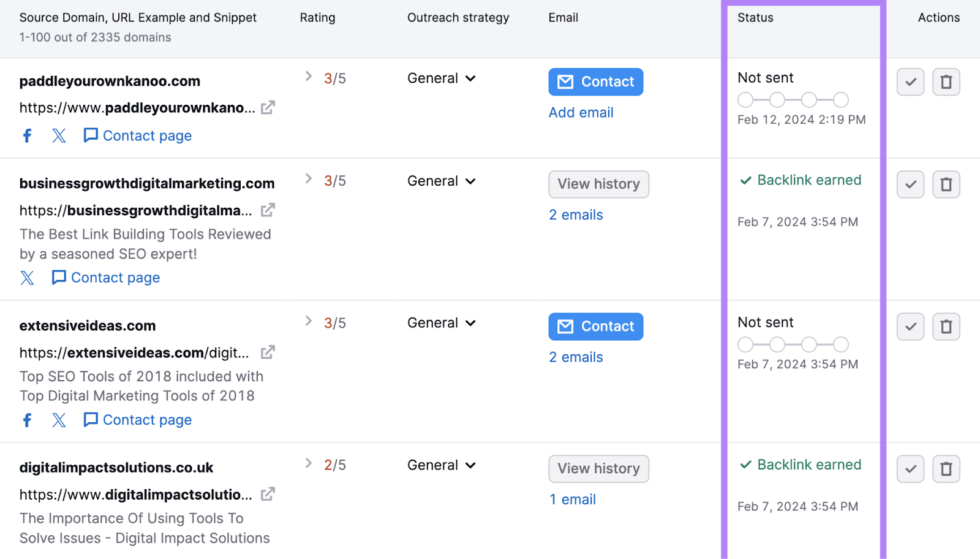The width and height of the screenshot is (980, 559).
Task: Open View history for digitalimpactsolutions.co.uk
Action: point(598,468)
